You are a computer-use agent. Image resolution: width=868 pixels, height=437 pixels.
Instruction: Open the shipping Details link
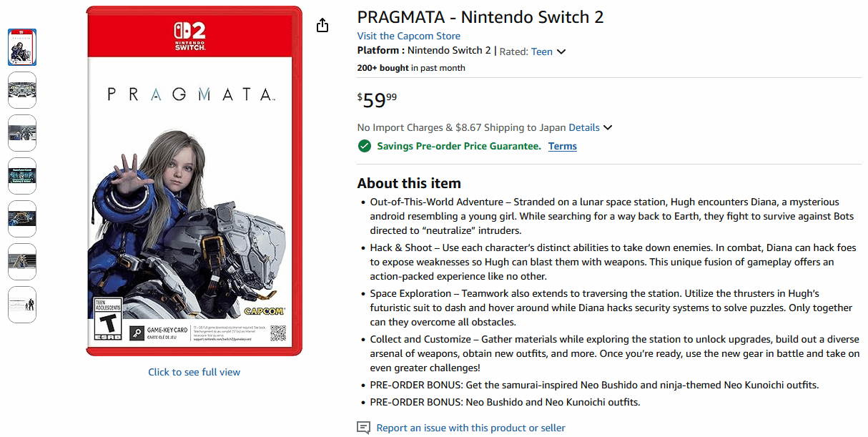tap(583, 127)
